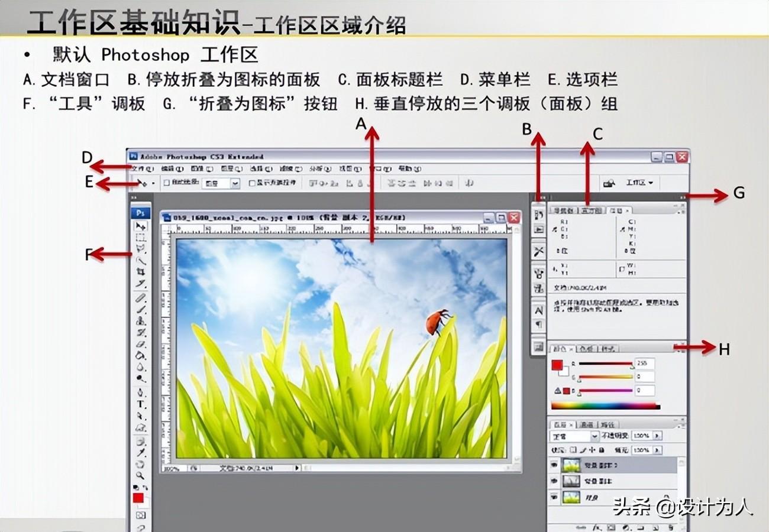Select the Horizontal Type tool

click(x=141, y=404)
